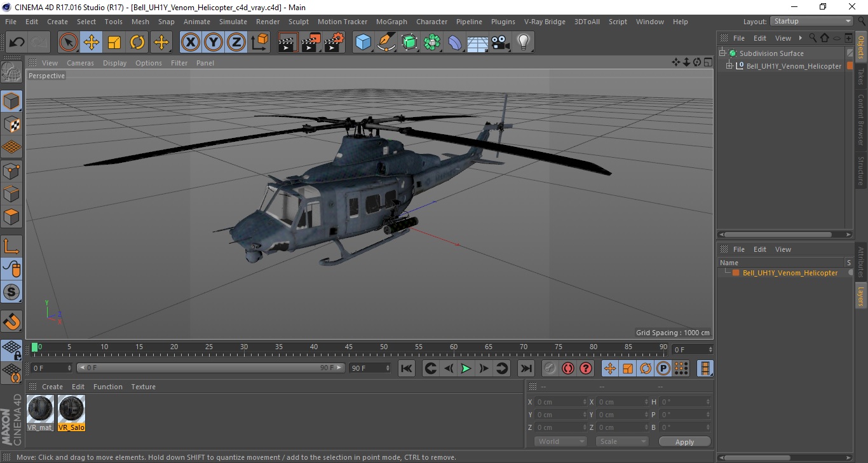Viewport: 868px width, 463px height.
Task: Switch the coordinate system icon
Action: (259, 43)
